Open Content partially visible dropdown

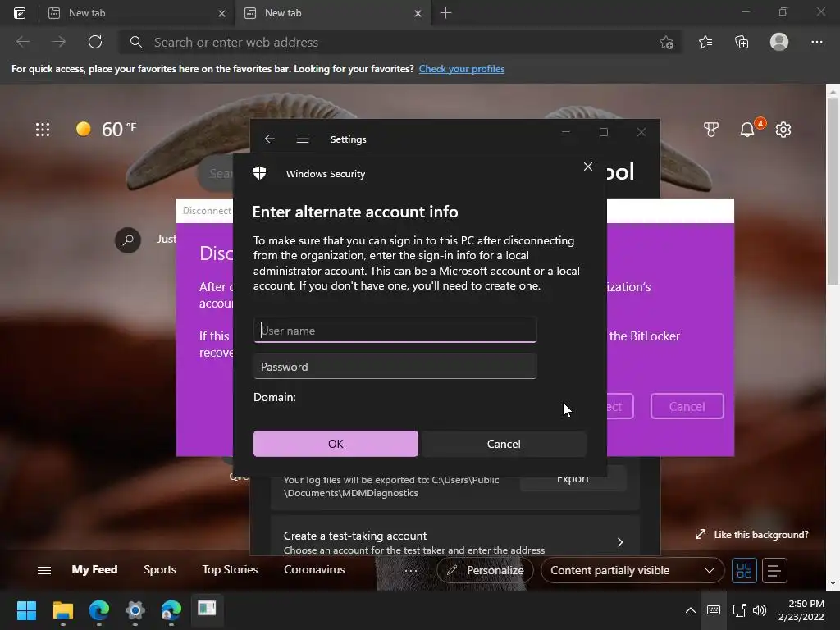pyautogui.click(x=632, y=571)
